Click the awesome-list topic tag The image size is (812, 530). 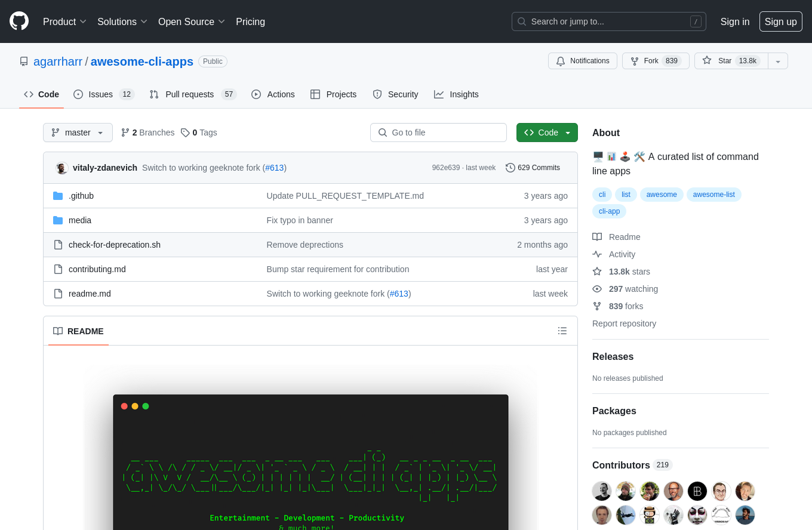(x=713, y=195)
